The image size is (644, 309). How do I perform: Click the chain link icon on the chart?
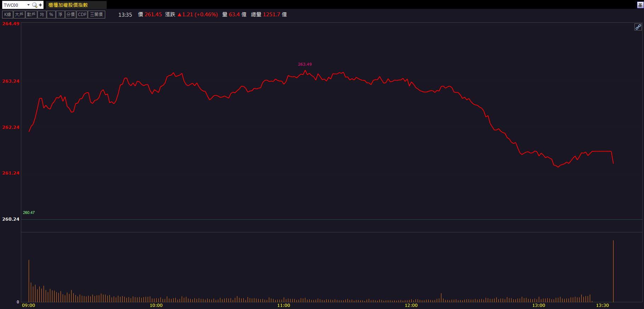tap(638, 27)
